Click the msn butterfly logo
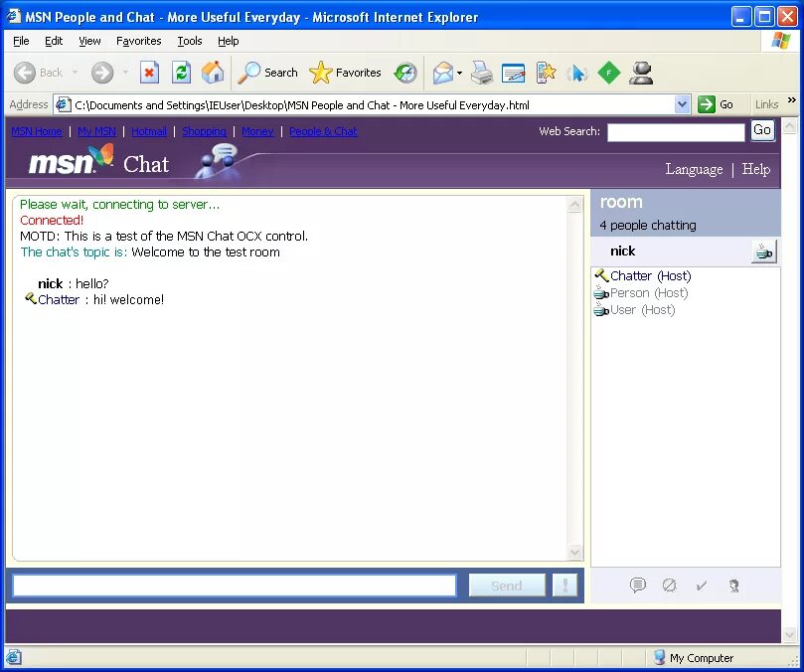The height and width of the screenshot is (672, 804). [71, 160]
